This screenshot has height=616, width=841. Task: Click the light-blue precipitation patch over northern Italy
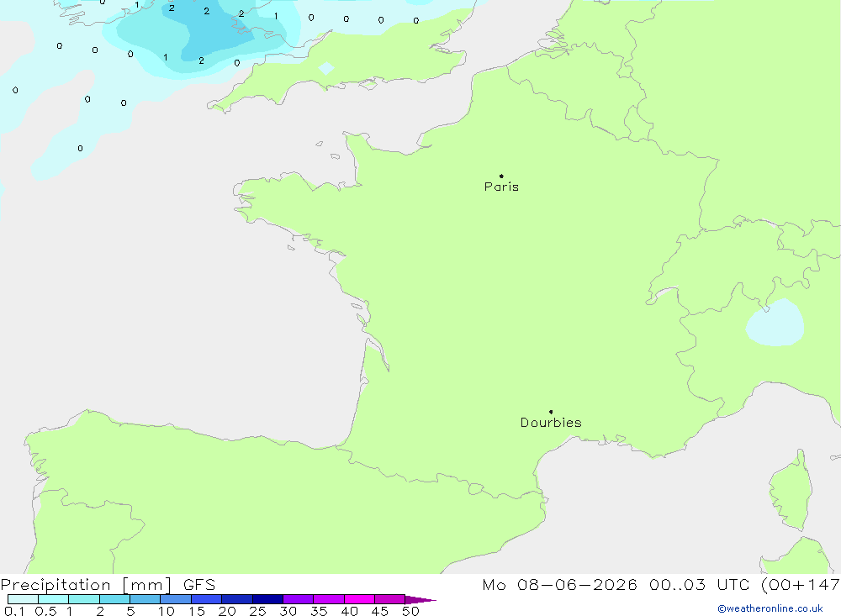click(x=775, y=323)
